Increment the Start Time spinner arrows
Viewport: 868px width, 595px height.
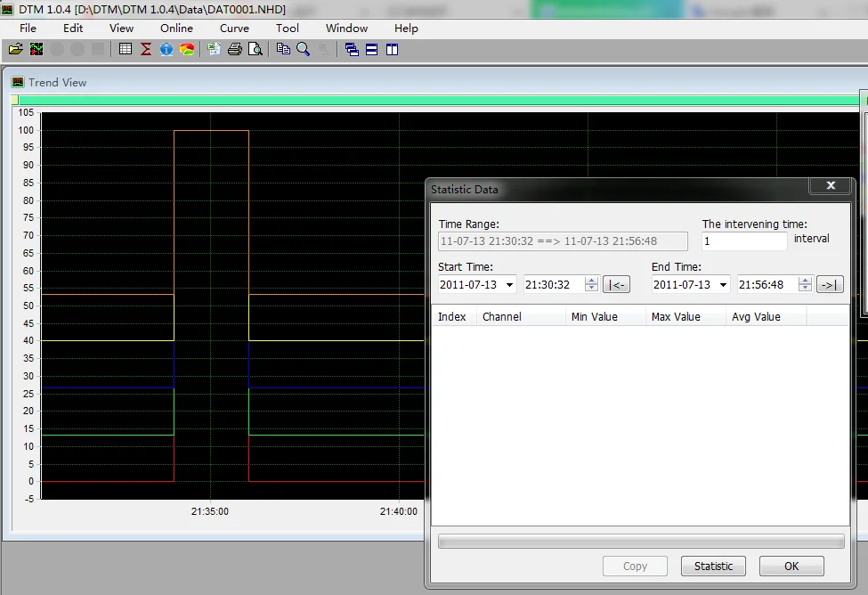tap(591, 281)
